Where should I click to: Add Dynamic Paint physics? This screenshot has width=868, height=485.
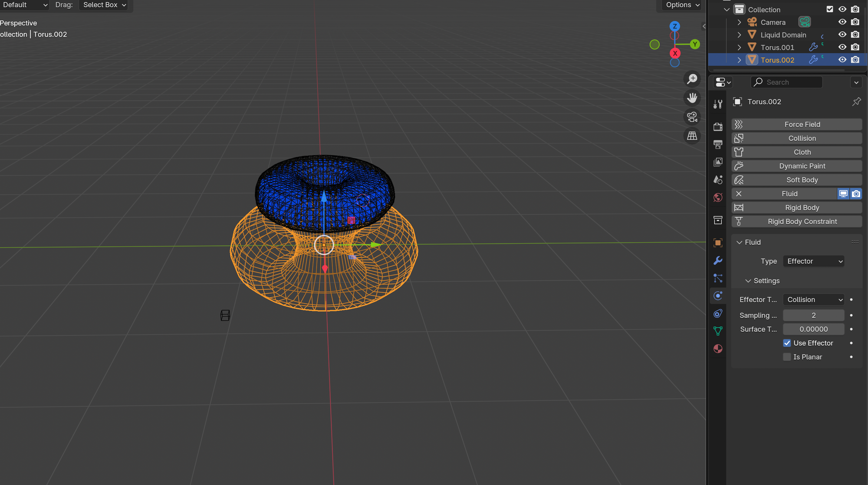click(796, 166)
